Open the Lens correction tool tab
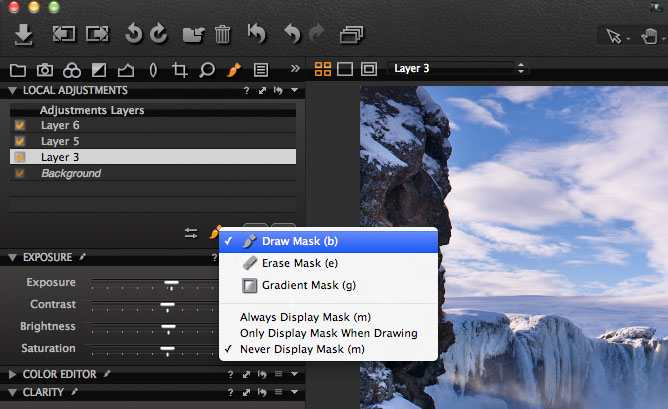The height and width of the screenshot is (409, 668). pos(153,70)
